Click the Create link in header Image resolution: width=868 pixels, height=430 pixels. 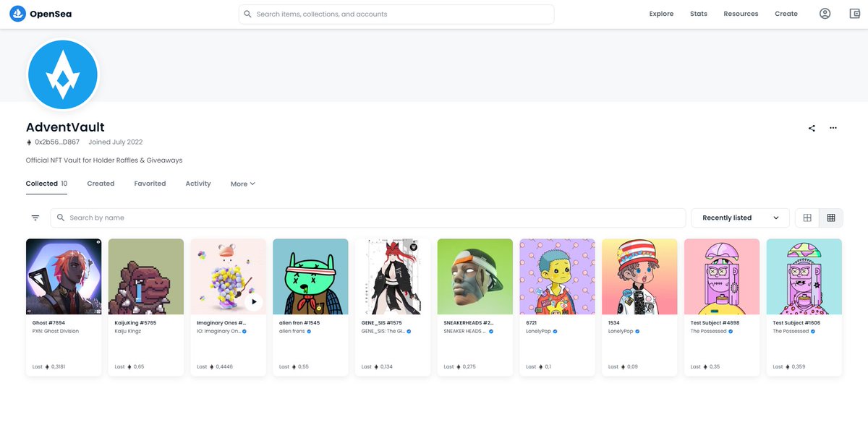pyautogui.click(x=786, y=14)
